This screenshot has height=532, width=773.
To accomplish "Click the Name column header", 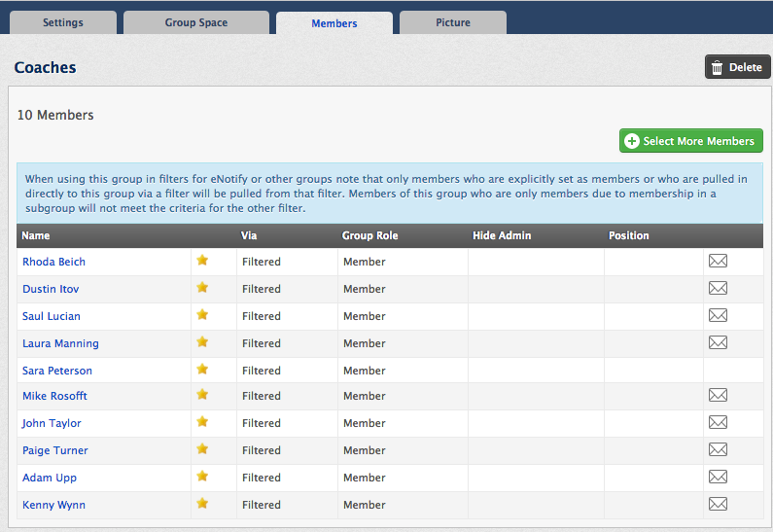I will [36, 235].
